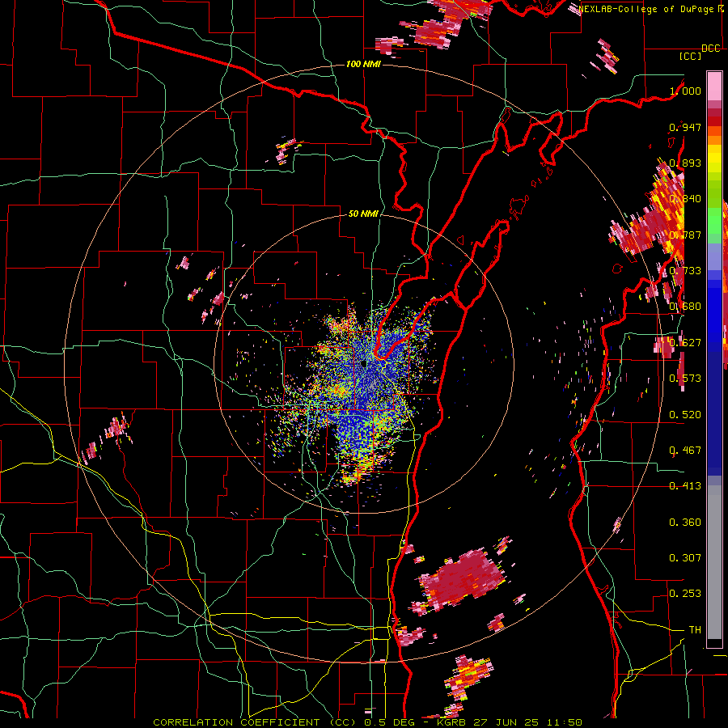Viewport: 728px width, 728px height.
Task: Click the 0.947 scale value
Action: [685, 127]
